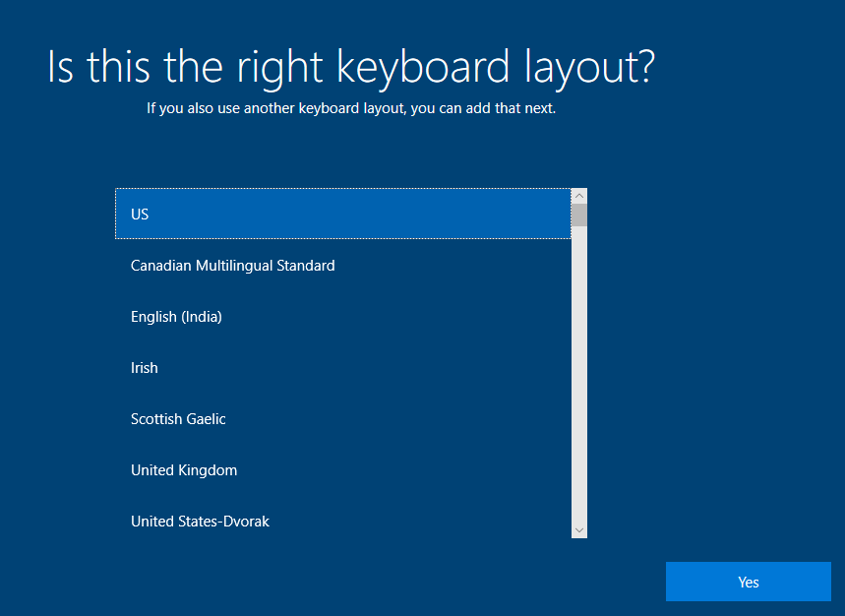
Task: Select the Irish keyboard layout
Action: pyautogui.click(x=343, y=368)
